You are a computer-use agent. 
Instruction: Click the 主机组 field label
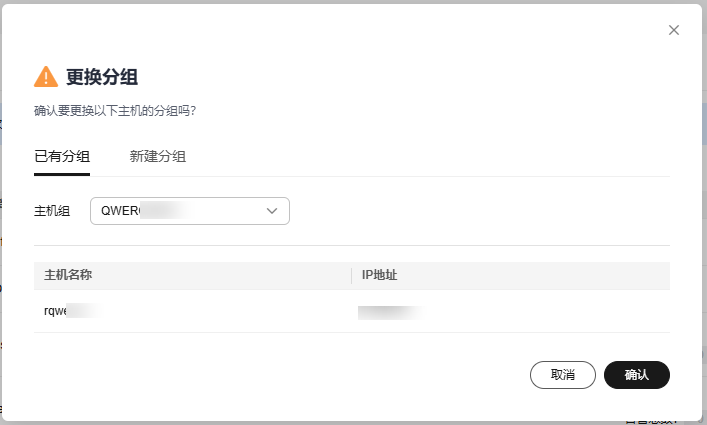(x=52, y=211)
